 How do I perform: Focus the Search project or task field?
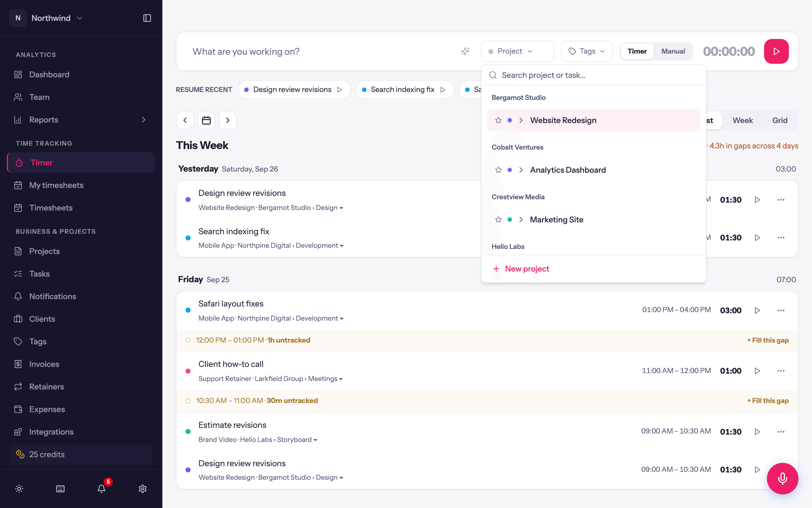593,75
